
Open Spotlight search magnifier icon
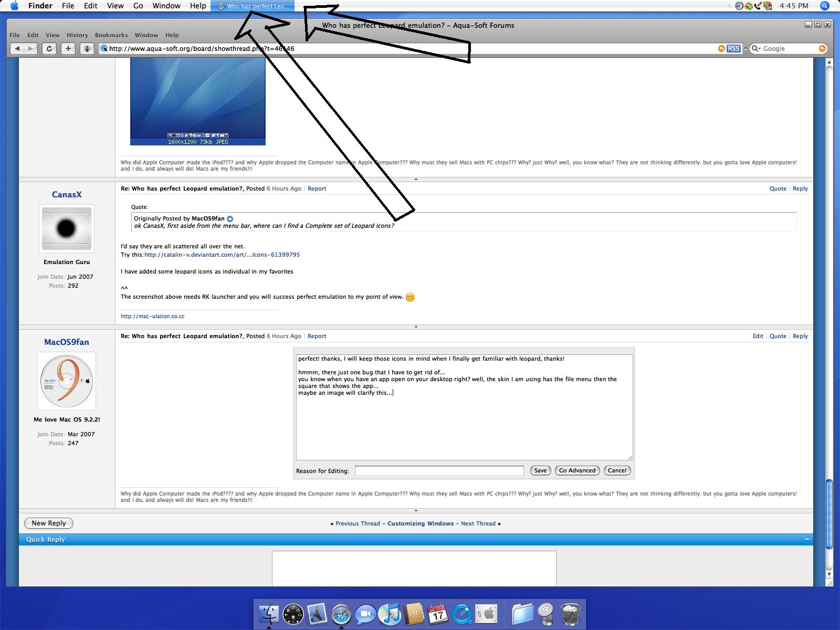(825, 6)
